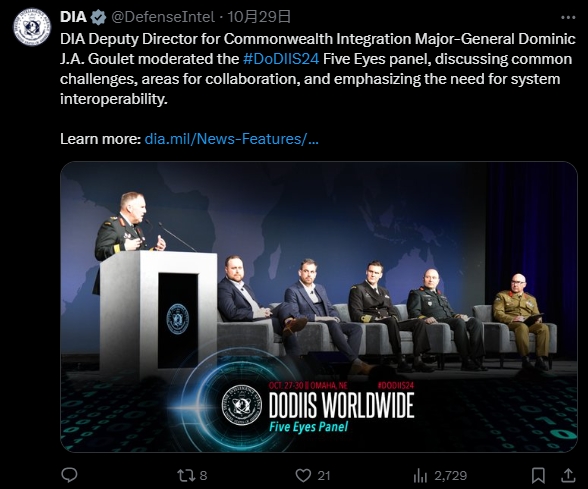Open view analytics bar chart icon

tap(420, 476)
